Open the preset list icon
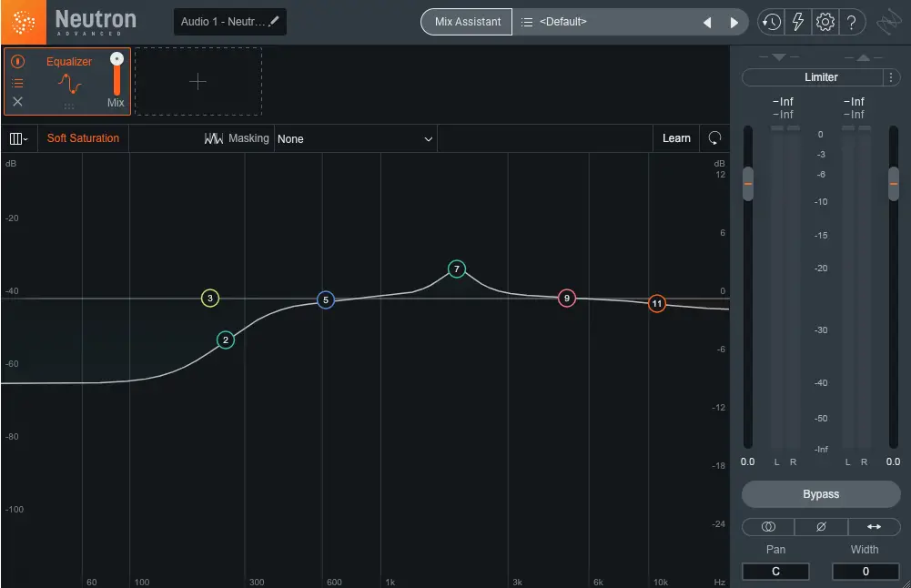911x588 pixels. pyautogui.click(x=526, y=22)
